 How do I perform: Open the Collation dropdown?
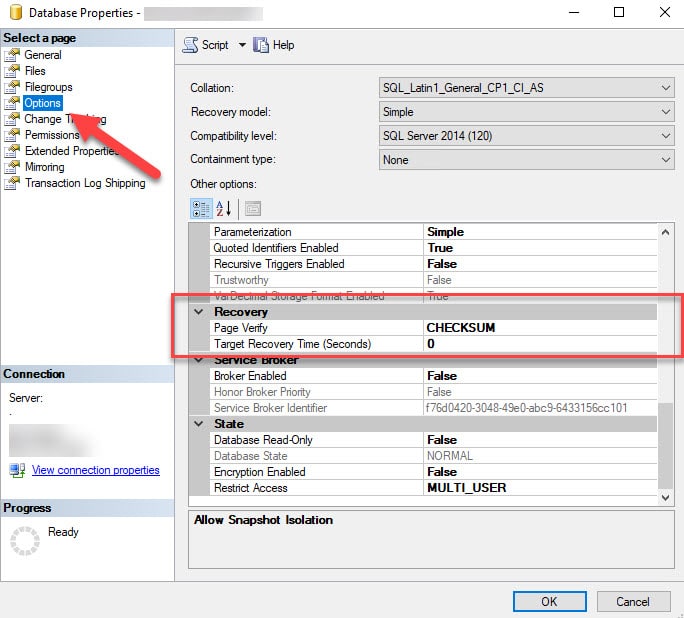(527, 88)
